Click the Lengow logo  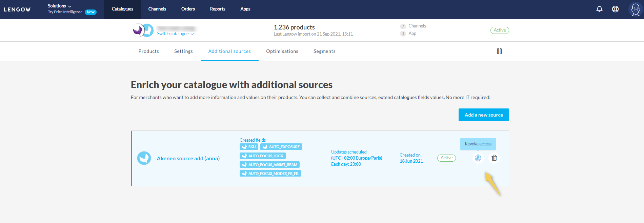tap(17, 9)
